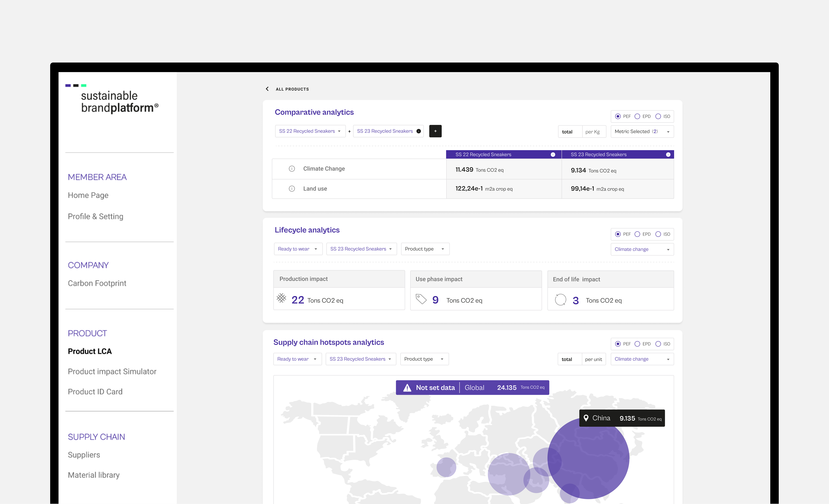The width and height of the screenshot is (829, 504).
Task: Select Product LCA in sidebar
Action: tap(90, 351)
